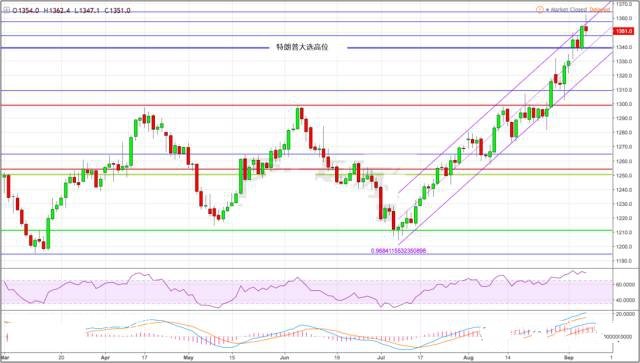
Task: Click the high price value H1362.4
Action: [x=57, y=11]
